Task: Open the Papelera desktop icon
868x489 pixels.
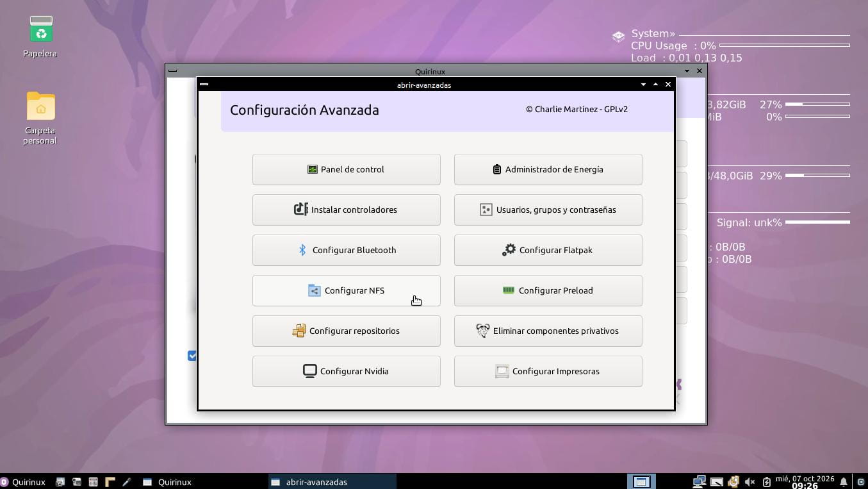Action: coord(40,37)
